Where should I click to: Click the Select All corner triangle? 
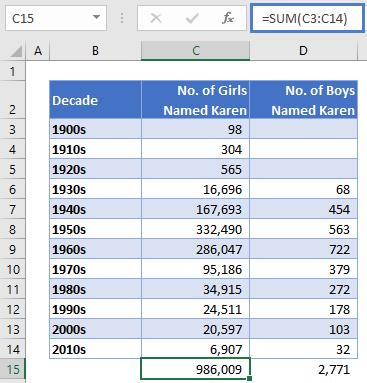point(16,51)
